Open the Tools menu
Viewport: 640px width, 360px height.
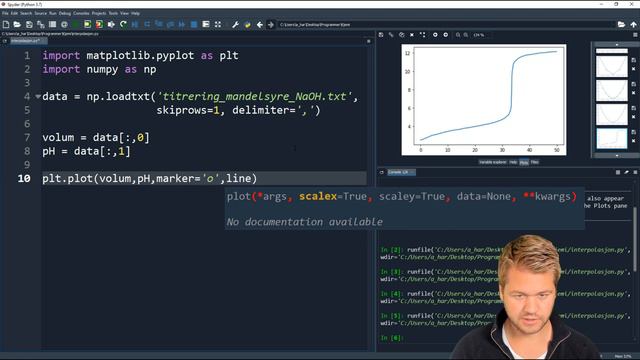tap(113, 13)
